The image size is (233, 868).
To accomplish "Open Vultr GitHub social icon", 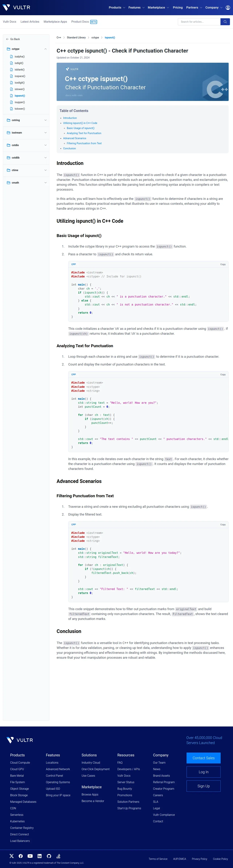I will pos(49,856).
